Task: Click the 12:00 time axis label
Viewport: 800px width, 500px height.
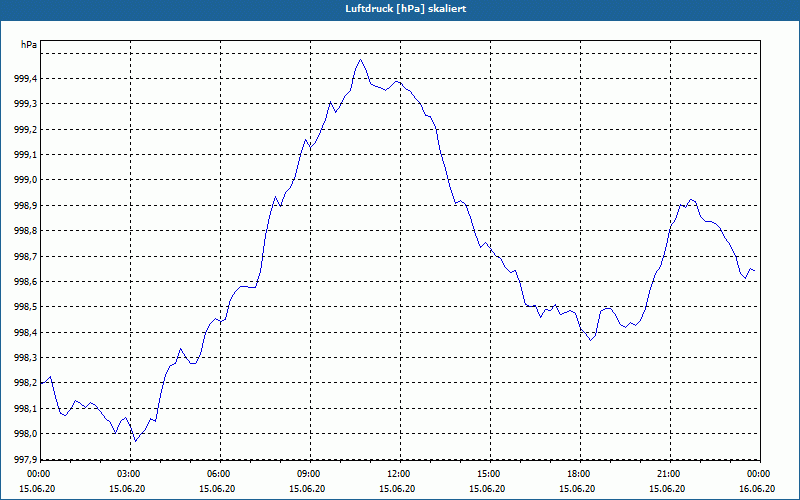Action: tap(397, 474)
